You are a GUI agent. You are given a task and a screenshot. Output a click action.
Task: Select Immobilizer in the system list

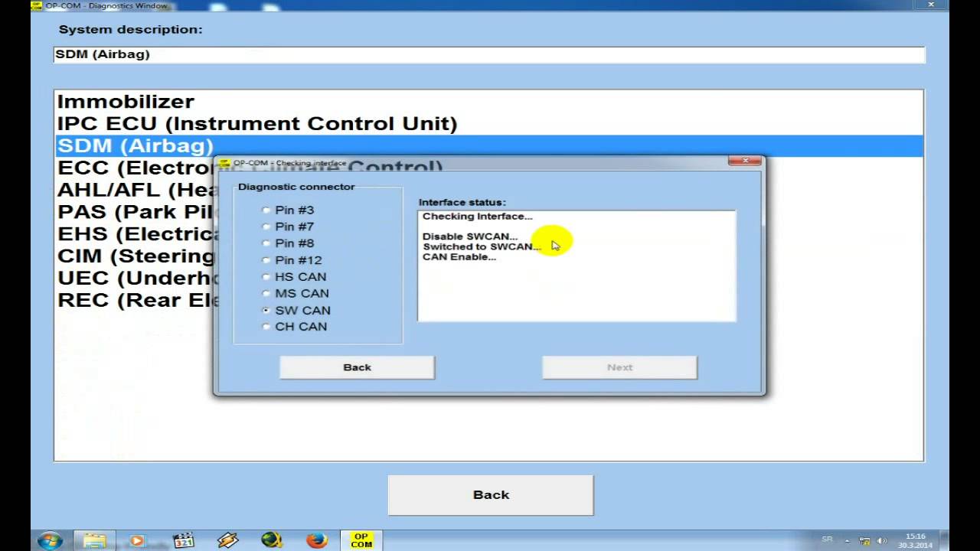pyautogui.click(x=488, y=101)
